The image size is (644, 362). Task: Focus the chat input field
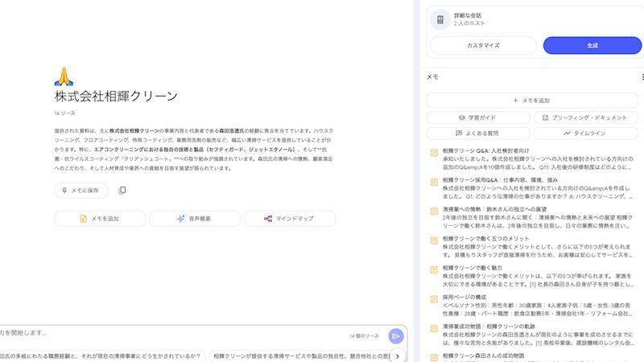pyautogui.click(x=172, y=333)
